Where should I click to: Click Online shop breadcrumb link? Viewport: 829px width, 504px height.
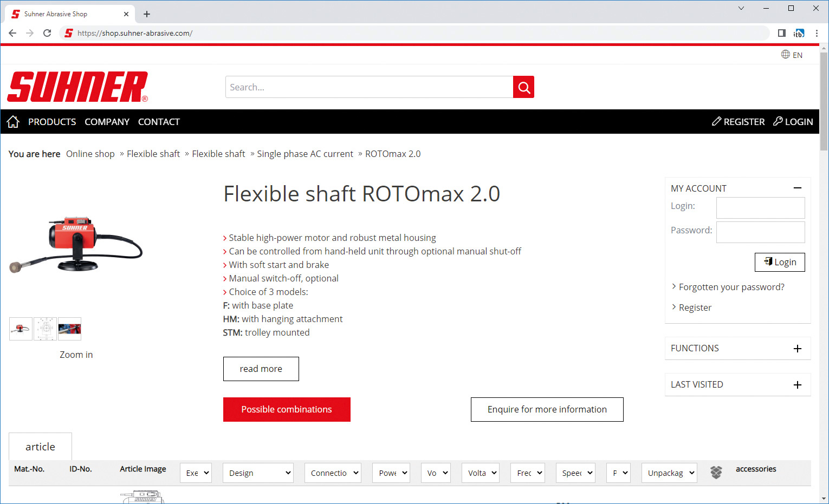(x=90, y=154)
